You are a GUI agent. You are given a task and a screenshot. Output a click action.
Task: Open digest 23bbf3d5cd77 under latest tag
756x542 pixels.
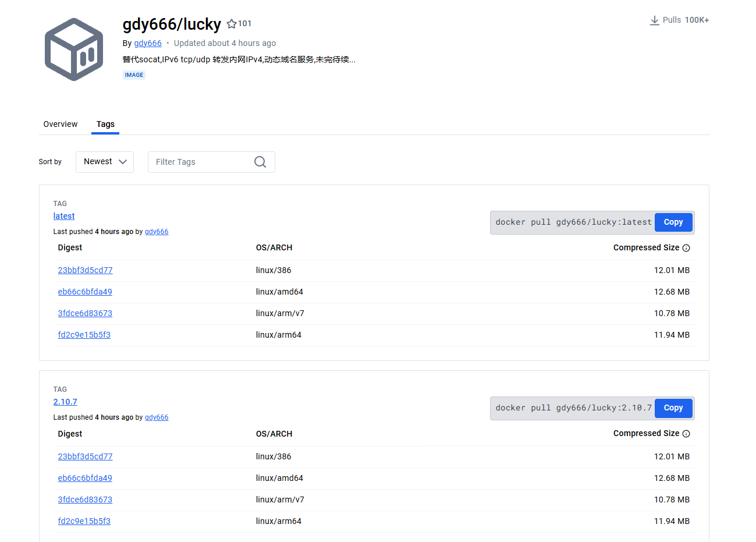(x=85, y=270)
